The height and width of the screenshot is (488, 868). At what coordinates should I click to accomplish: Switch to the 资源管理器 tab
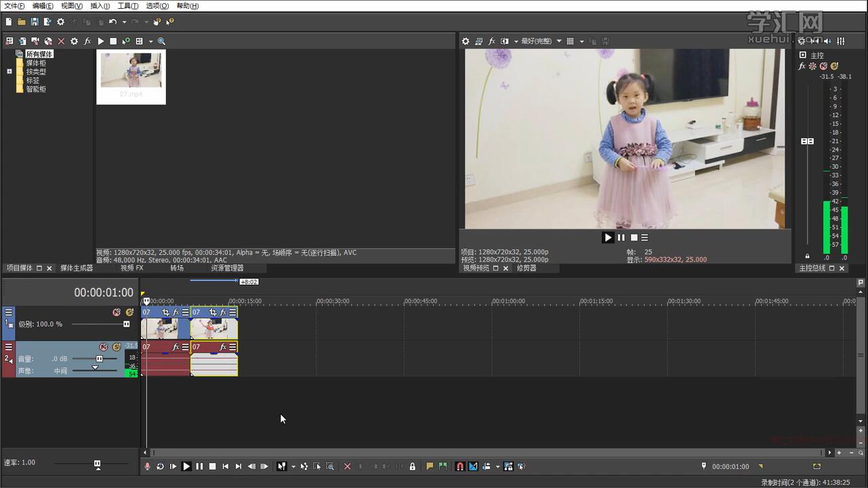click(227, 268)
